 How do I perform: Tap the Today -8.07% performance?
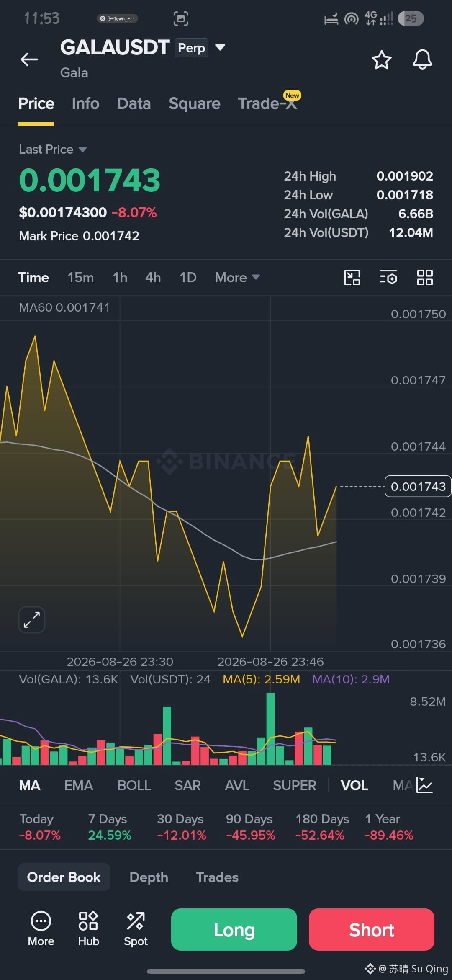40,827
